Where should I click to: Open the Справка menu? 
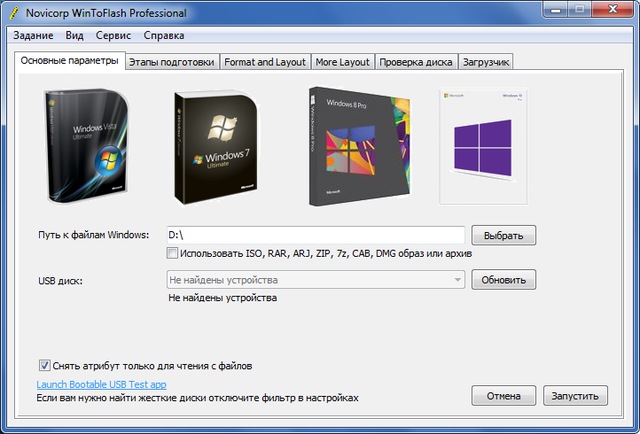[x=164, y=35]
